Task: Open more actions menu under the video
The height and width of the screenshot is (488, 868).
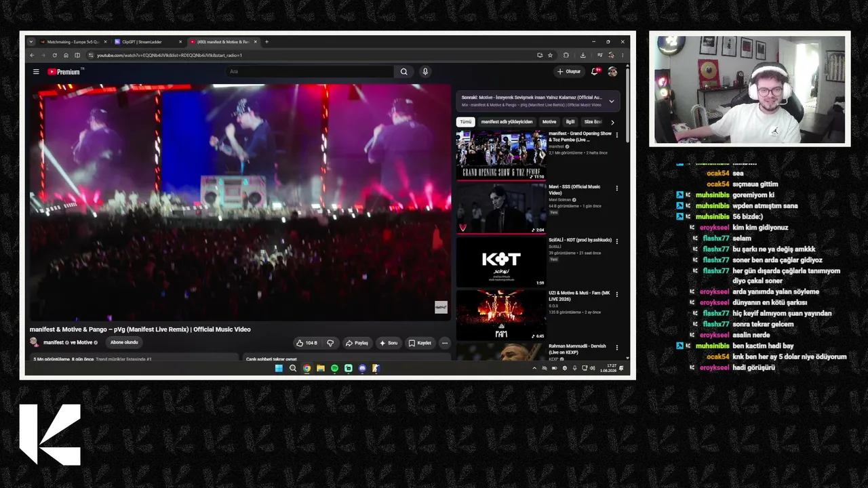Action: [x=444, y=343]
